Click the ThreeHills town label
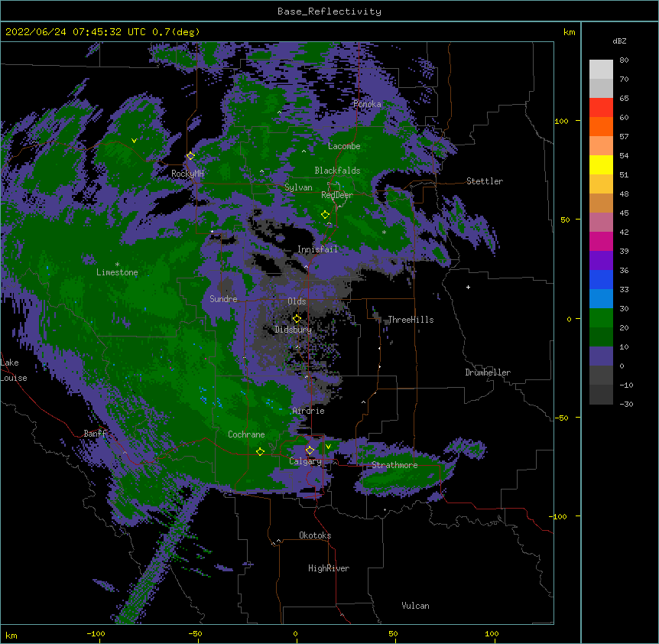The height and width of the screenshot is (644, 659). pos(411,320)
